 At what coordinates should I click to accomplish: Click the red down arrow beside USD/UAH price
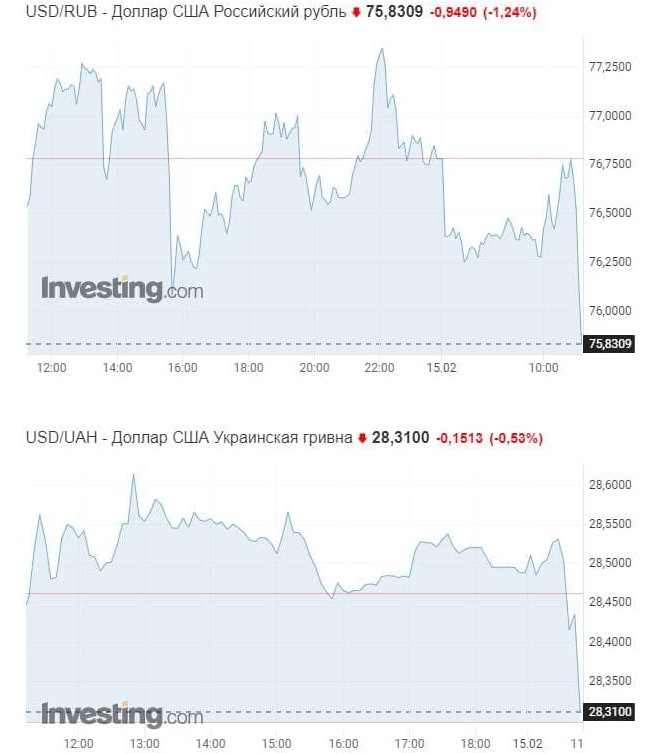(x=362, y=439)
